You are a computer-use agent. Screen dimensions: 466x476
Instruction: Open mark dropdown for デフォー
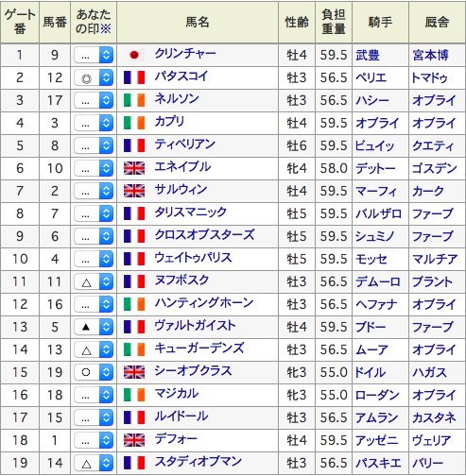point(94,441)
